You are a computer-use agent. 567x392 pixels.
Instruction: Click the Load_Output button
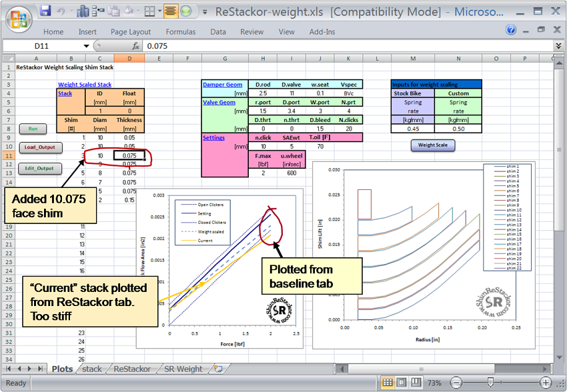coord(40,147)
